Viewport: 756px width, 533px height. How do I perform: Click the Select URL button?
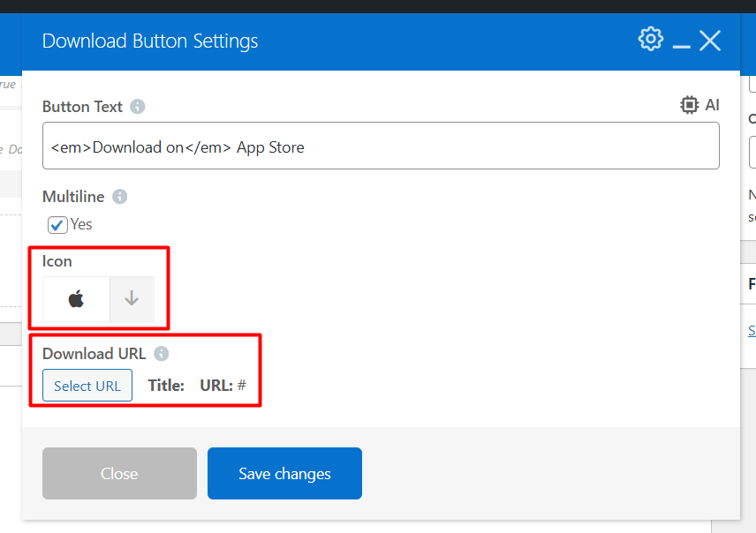click(x=87, y=385)
